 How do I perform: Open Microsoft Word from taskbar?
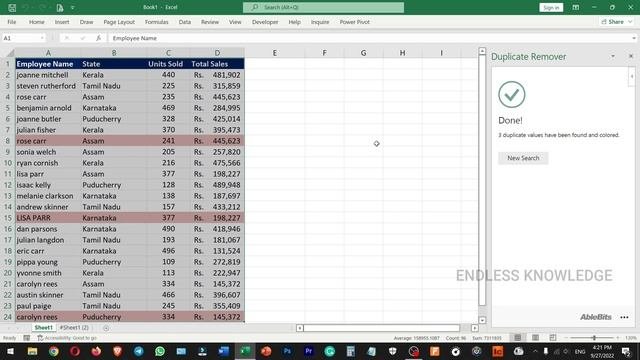point(223,351)
